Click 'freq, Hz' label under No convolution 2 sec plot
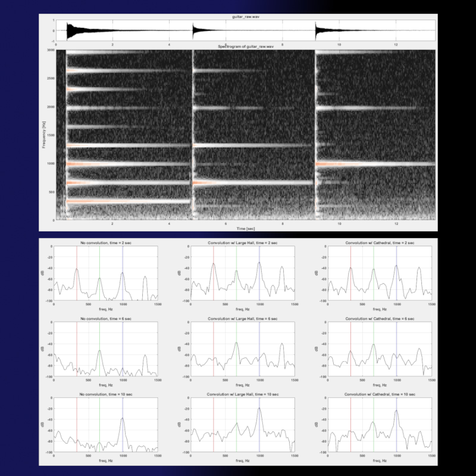Viewport: 476px width, 476px height. [x=106, y=309]
